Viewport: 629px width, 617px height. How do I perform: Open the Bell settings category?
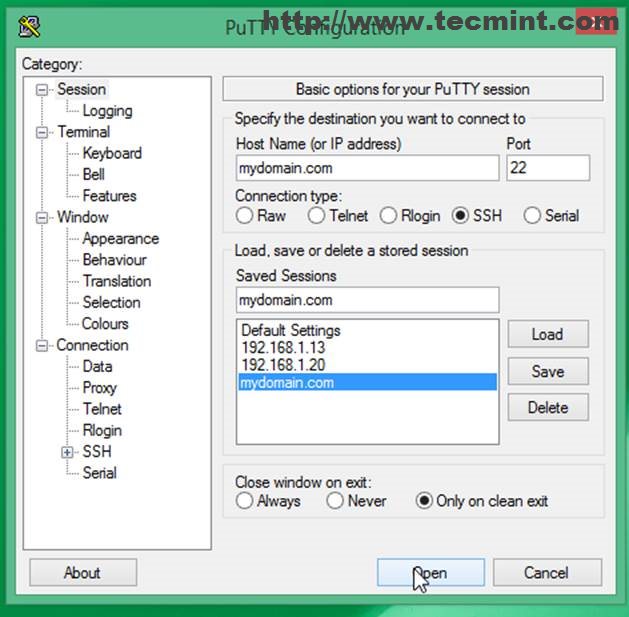93,175
